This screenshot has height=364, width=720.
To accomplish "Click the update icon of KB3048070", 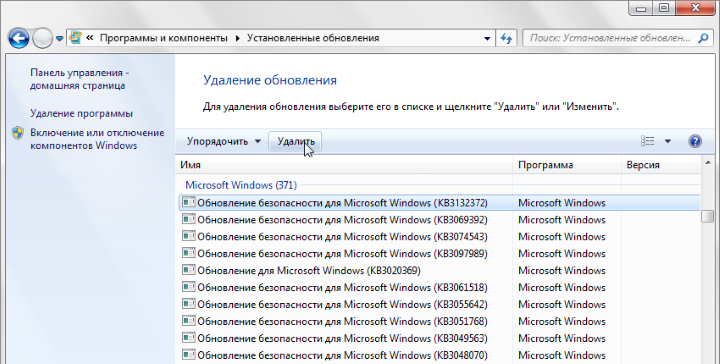I will pos(188,355).
